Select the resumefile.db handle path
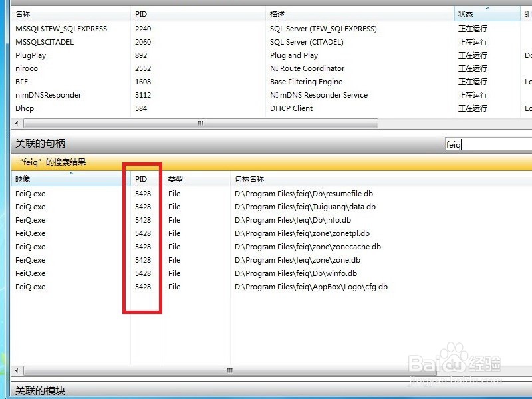 pyautogui.click(x=304, y=194)
